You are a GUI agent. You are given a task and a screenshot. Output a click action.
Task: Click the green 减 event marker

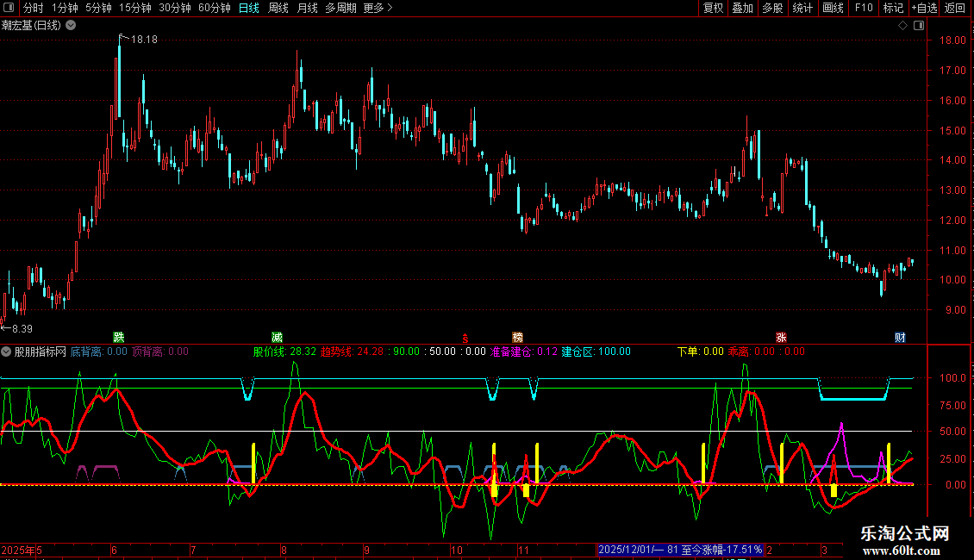point(277,337)
